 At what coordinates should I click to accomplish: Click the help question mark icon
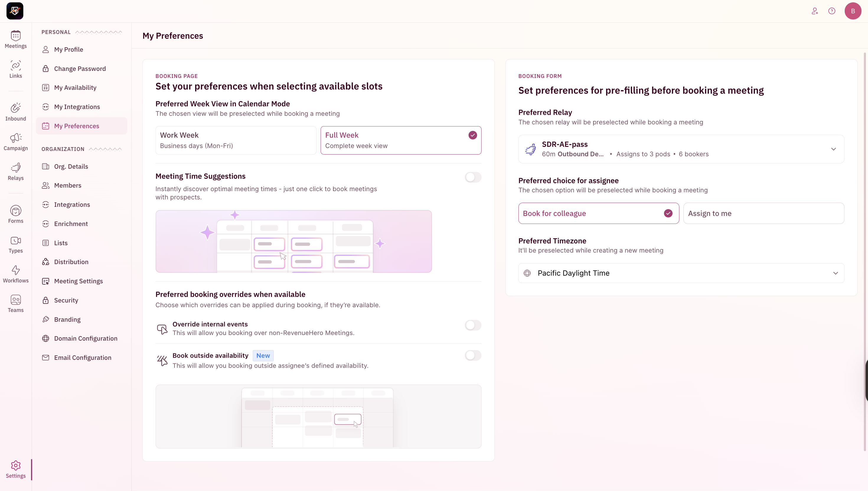click(832, 11)
